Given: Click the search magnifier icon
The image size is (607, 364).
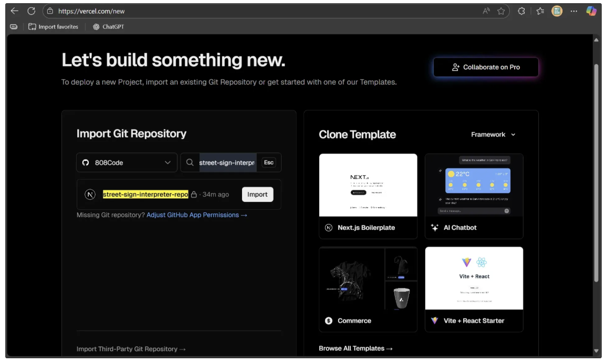Looking at the screenshot, I should click(x=190, y=163).
